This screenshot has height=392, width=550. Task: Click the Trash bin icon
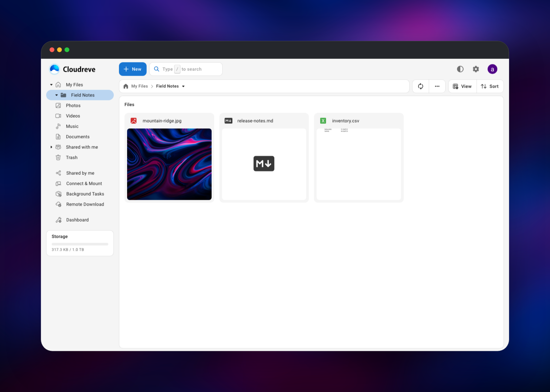coord(58,157)
